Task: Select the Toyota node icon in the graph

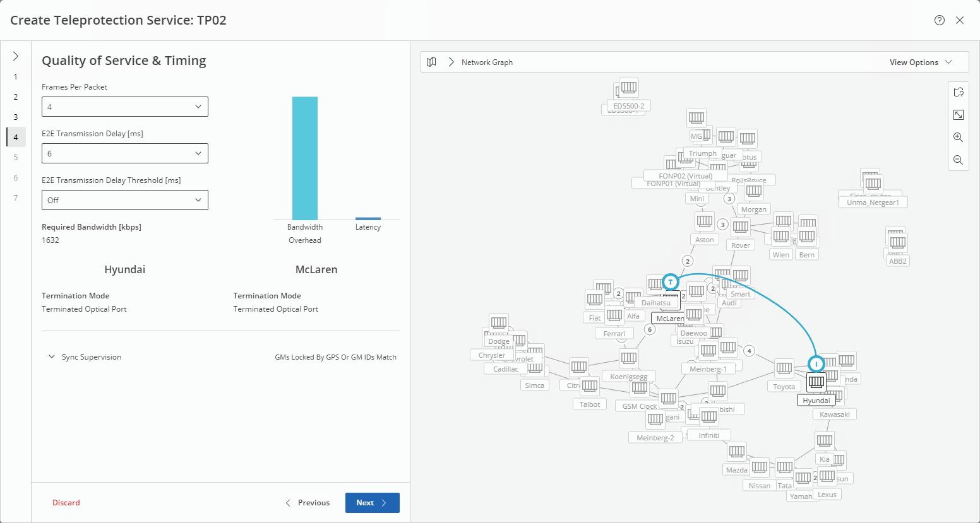Action: (784, 368)
